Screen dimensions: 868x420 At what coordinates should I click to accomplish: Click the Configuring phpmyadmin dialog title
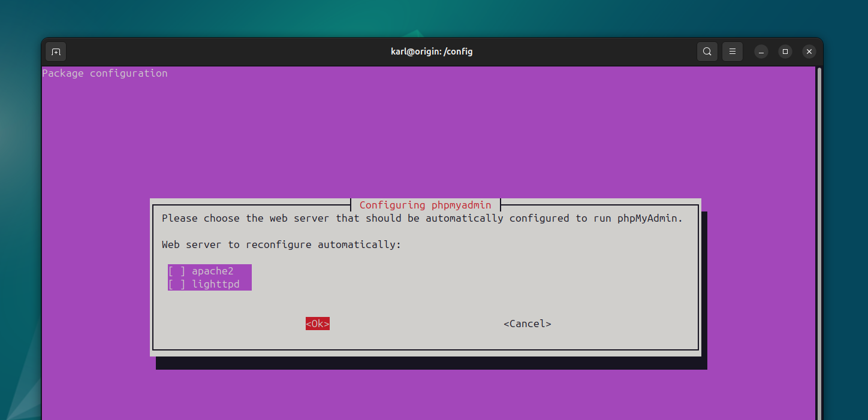[x=426, y=205]
